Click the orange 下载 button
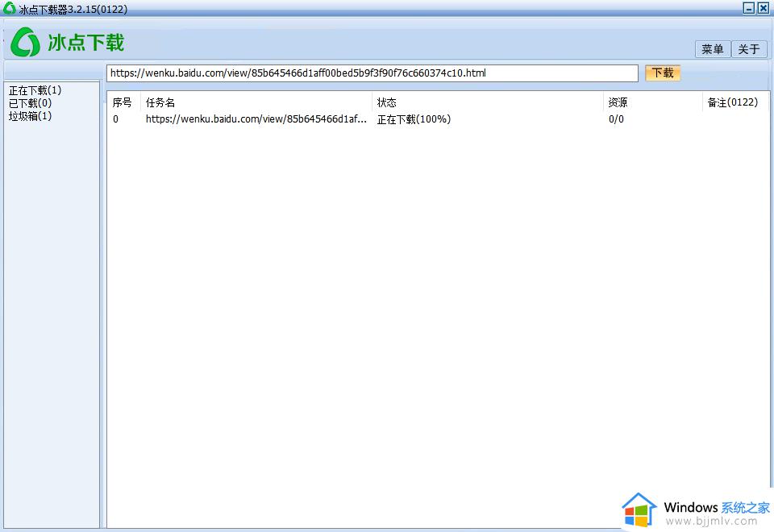This screenshot has height=532, width=774. [663, 73]
